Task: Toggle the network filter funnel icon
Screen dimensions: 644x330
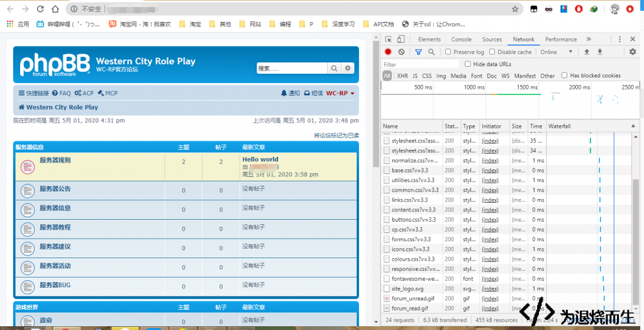Action: click(418, 52)
